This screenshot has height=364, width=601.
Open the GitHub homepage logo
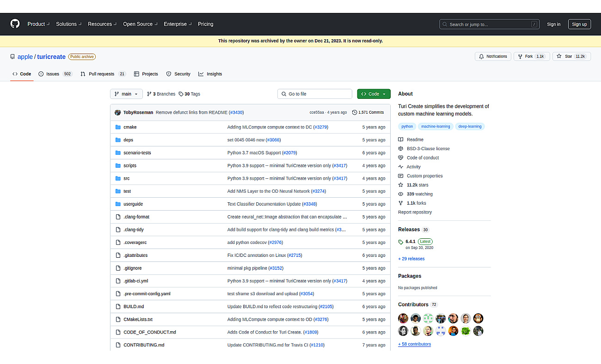[15, 24]
